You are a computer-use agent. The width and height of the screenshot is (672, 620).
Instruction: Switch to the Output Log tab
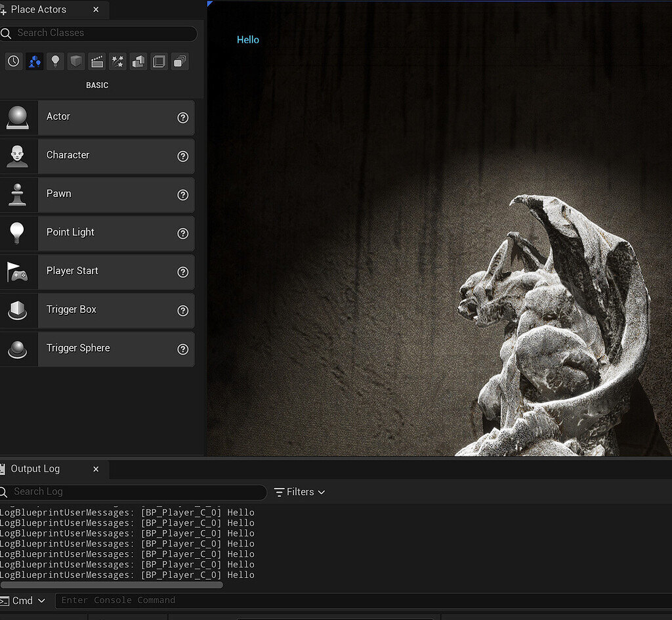[35, 469]
